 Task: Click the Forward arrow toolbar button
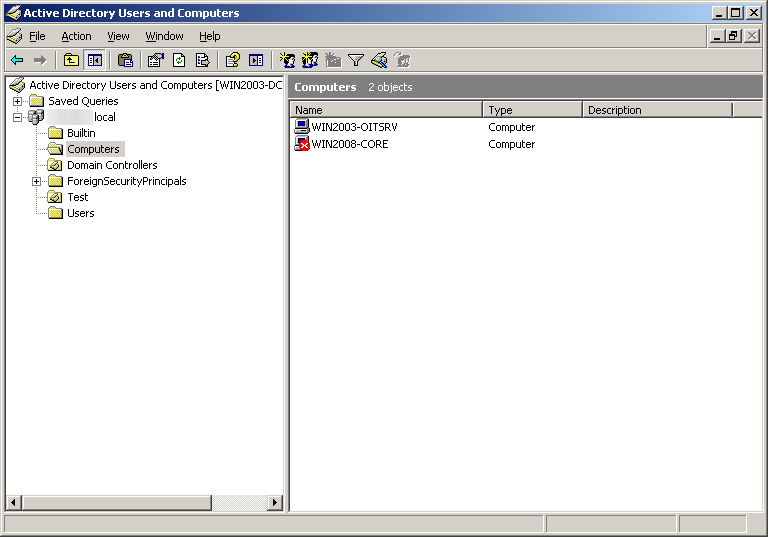(40, 60)
